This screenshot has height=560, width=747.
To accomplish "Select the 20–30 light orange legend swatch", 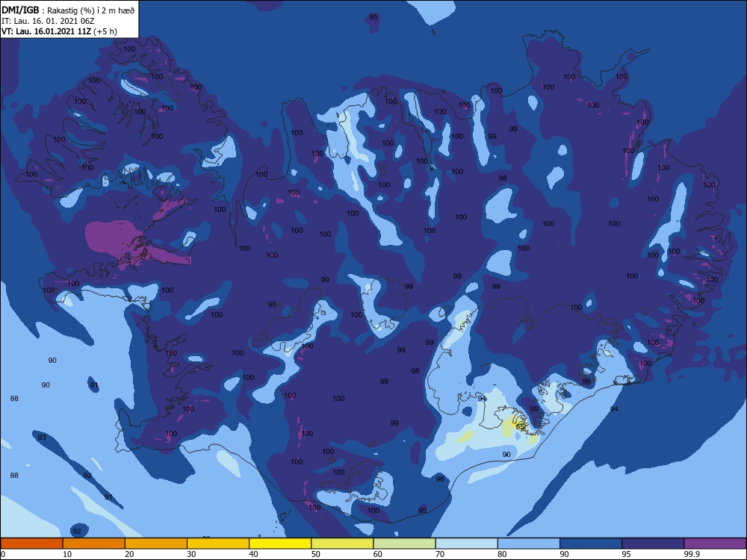I will [156, 544].
